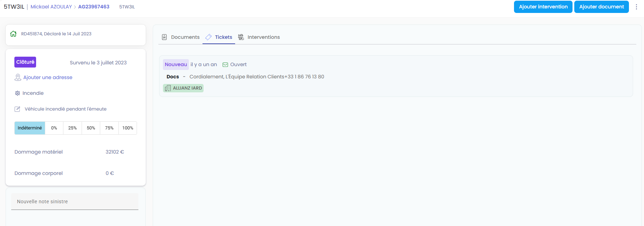Click the Incendie type gear icon

point(18,93)
